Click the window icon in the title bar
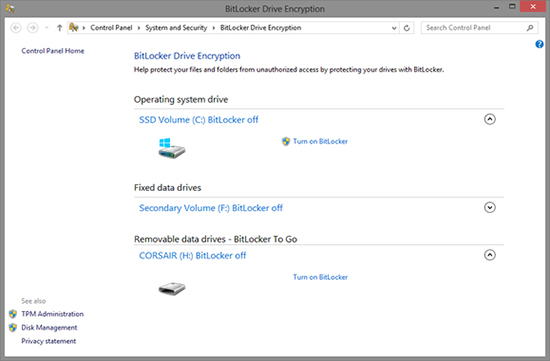 coord(10,8)
